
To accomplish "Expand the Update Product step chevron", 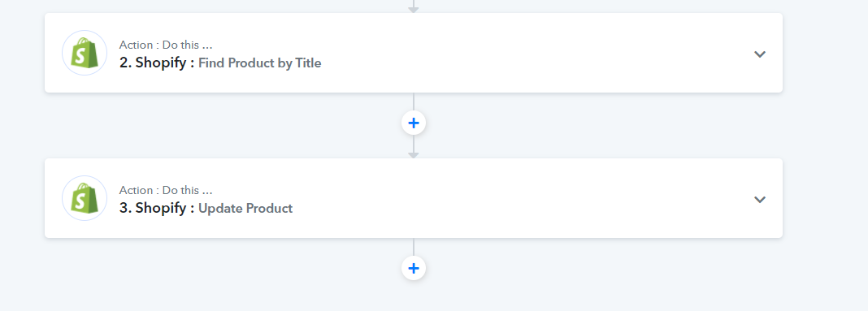I will coord(759,199).
